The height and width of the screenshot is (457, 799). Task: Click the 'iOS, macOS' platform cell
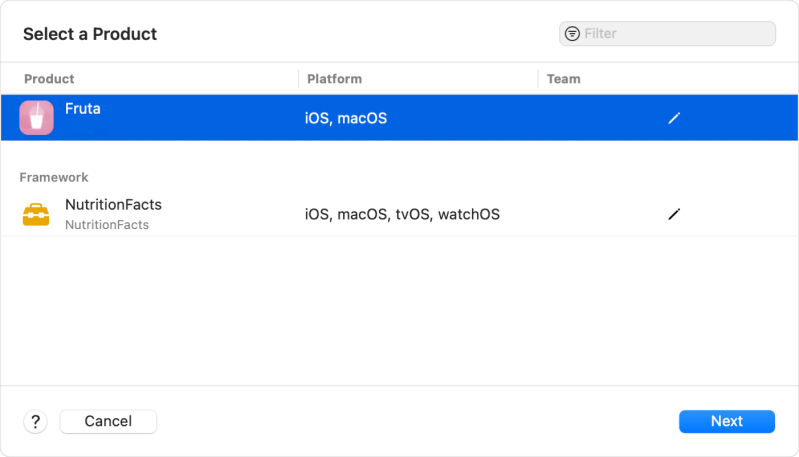coord(345,118)
